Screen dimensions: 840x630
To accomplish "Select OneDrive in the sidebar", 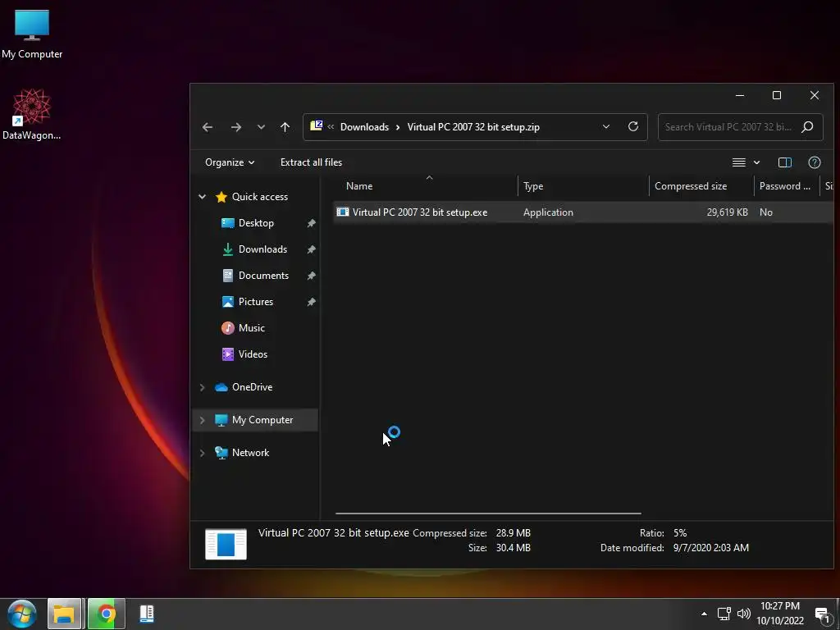I will tap(252, 387).
